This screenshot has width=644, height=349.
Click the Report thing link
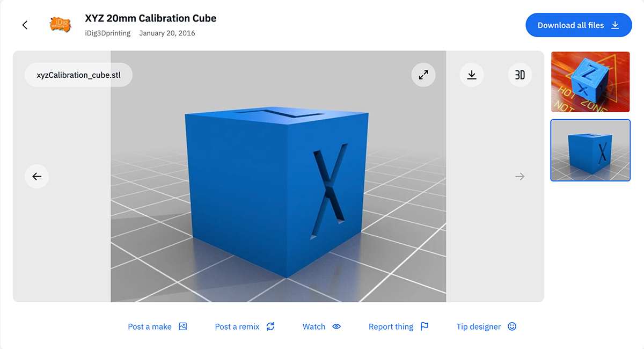[391, 326]
